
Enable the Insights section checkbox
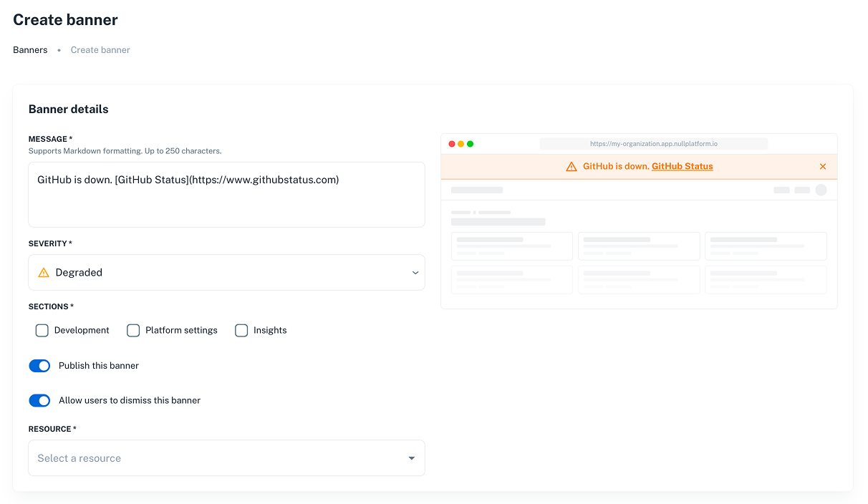coord(241,330)
